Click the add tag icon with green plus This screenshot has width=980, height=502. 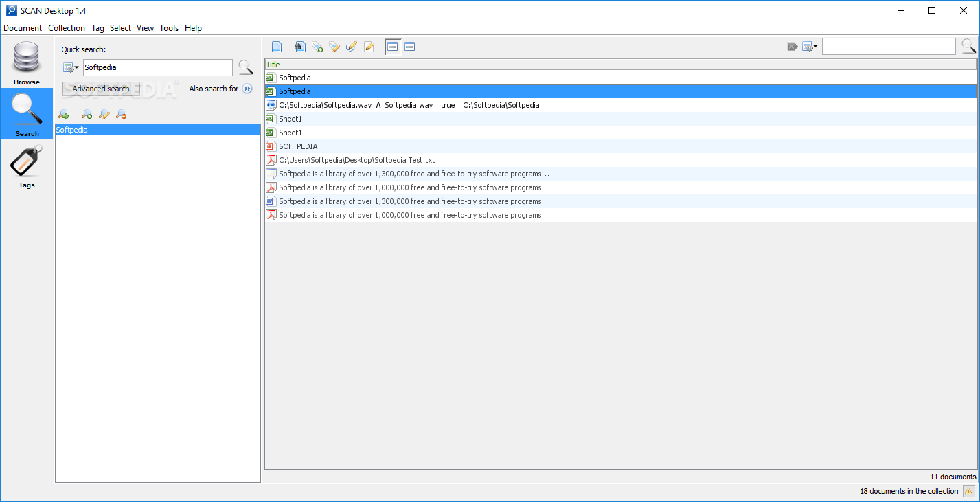[x=317, y=47]
